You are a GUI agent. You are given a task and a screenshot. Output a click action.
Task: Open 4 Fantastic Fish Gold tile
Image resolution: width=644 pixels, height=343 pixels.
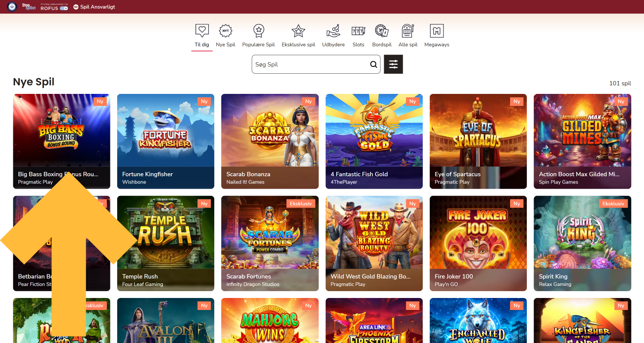tap(374, 141)
